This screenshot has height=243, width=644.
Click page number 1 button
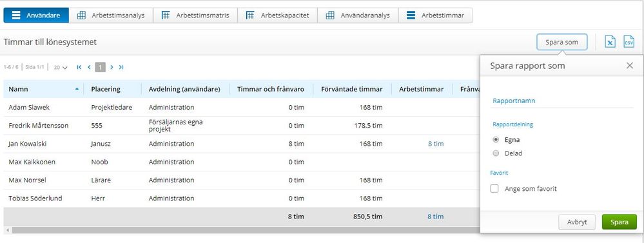(x=100, y=67)
